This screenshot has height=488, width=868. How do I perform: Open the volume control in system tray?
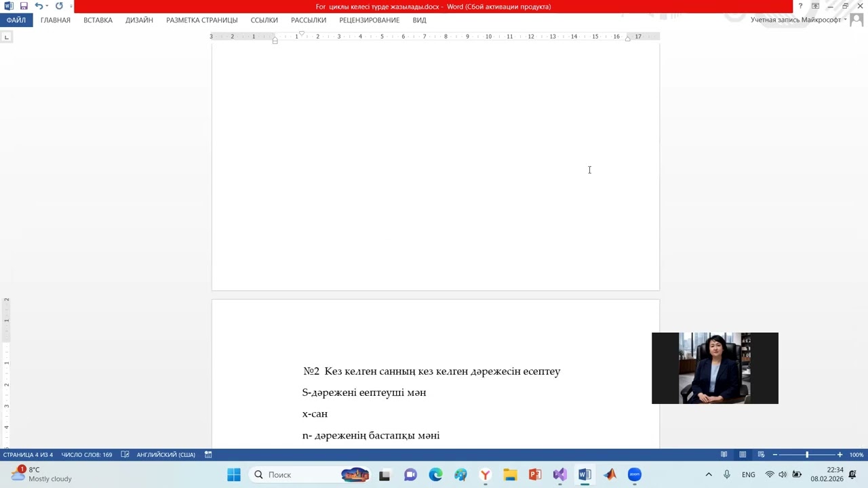tap(783, 474)
